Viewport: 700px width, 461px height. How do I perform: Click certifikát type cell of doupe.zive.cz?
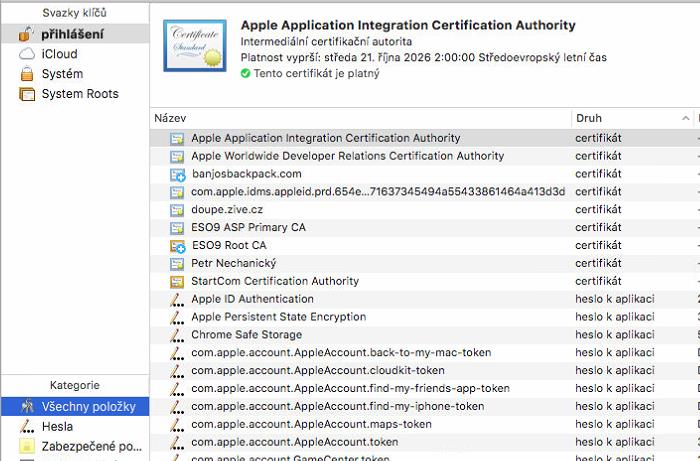point(598,210)
